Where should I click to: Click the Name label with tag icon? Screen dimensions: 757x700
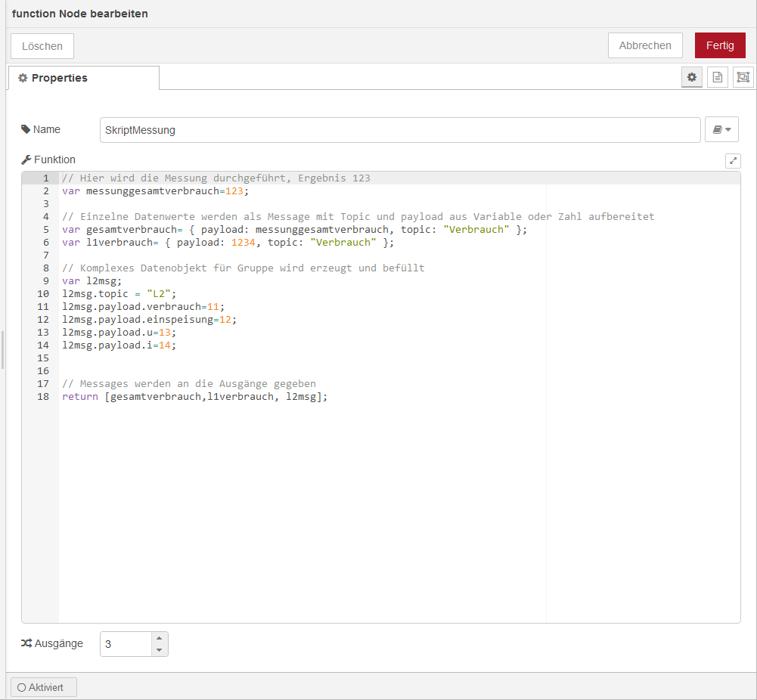pos(41,129)
